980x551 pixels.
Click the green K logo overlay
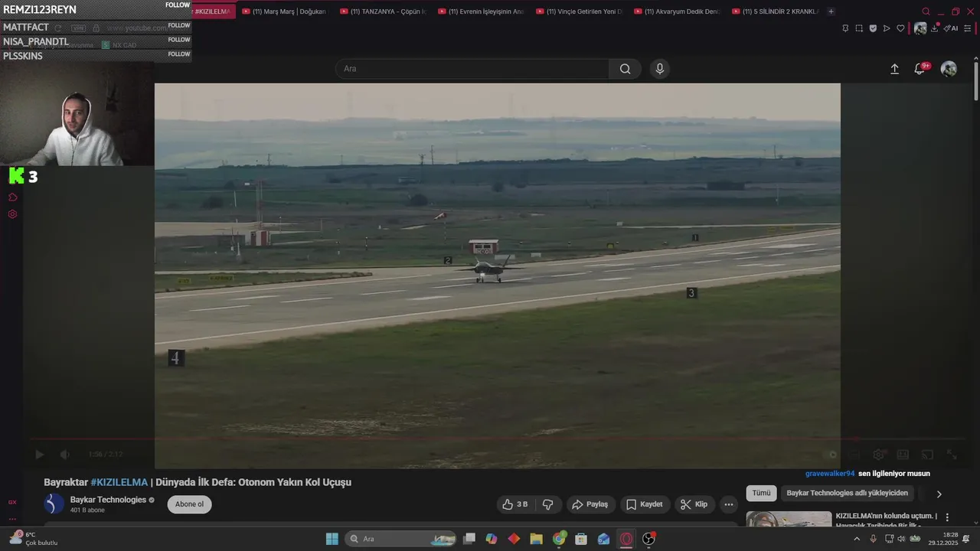click(x=16, y=176)
